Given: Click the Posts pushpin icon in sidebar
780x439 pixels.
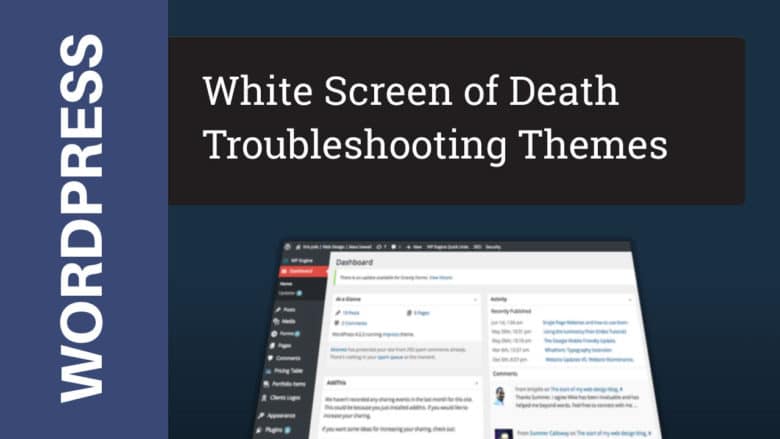Looking at the screenshot, I should coord(278,310).
